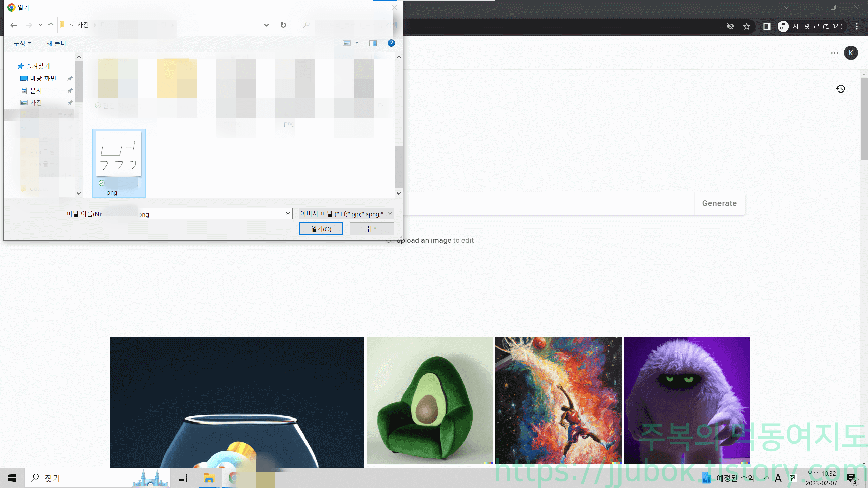Click the page more options ellipsis
This screenshot has height=488, width=868.
[x=834, y=53]
